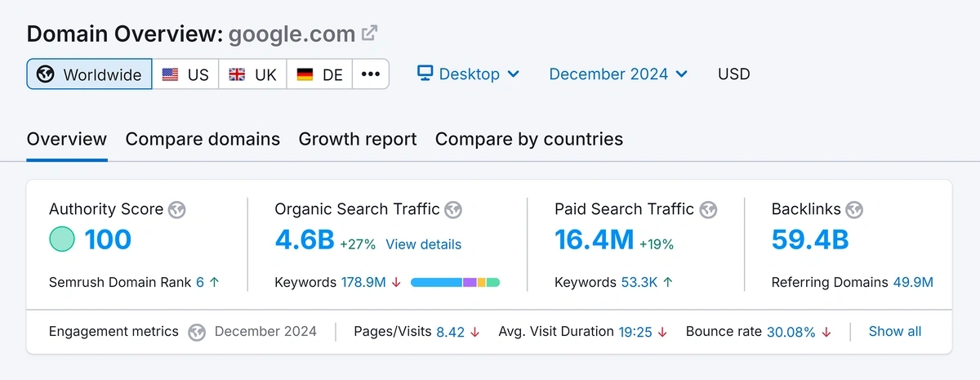Switch database to DE
980x380 pixels.
click(319, 74)
